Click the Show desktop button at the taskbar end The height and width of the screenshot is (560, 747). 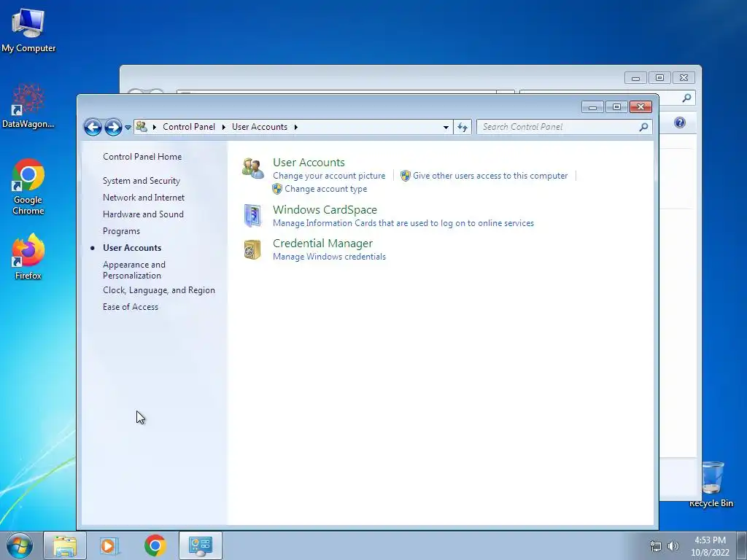742,545
